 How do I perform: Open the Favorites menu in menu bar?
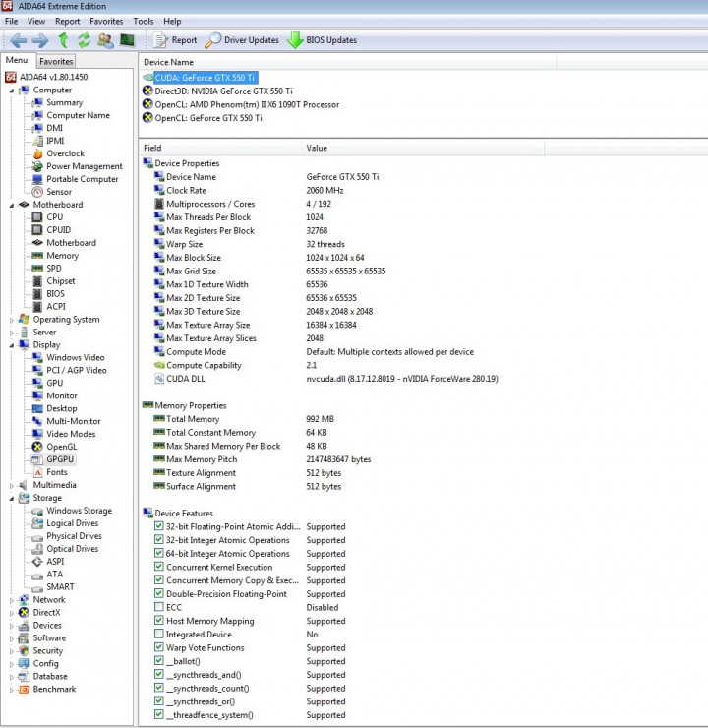(x=106, y=22)
